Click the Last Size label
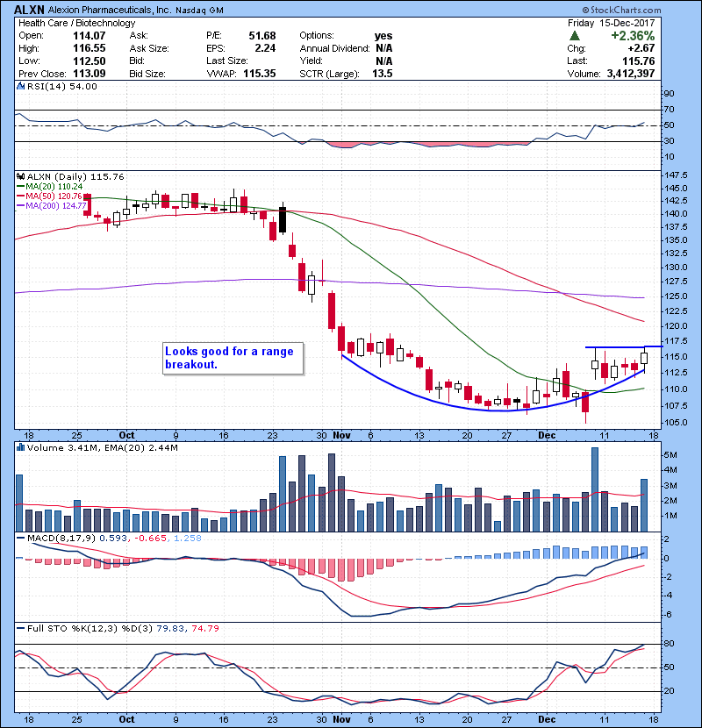This screenshot has height=728, width=702. (x=227, y=61)
